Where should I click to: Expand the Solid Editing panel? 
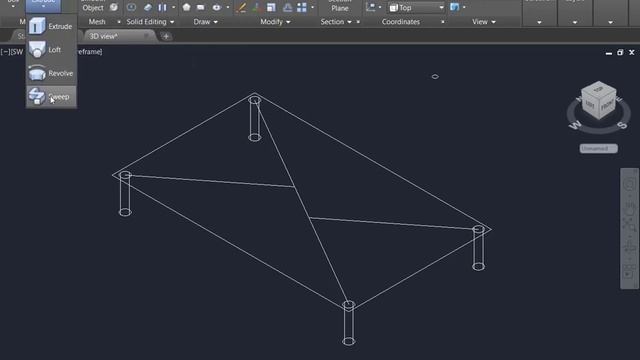(x=150, y=22)
